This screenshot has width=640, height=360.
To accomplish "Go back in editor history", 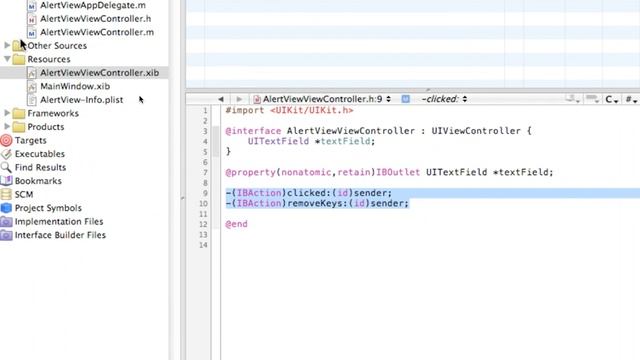I will [221, 99].
